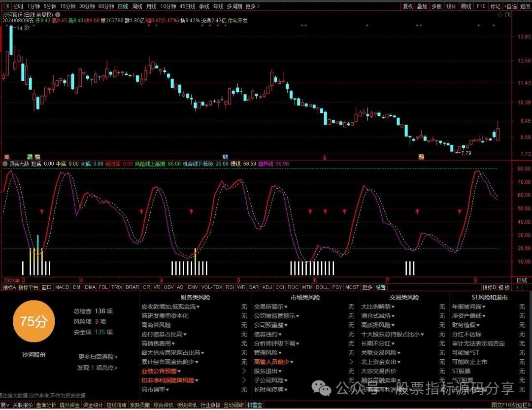Open the 窗口 window count option
The image size is (532, 410).
pos(46,287)
